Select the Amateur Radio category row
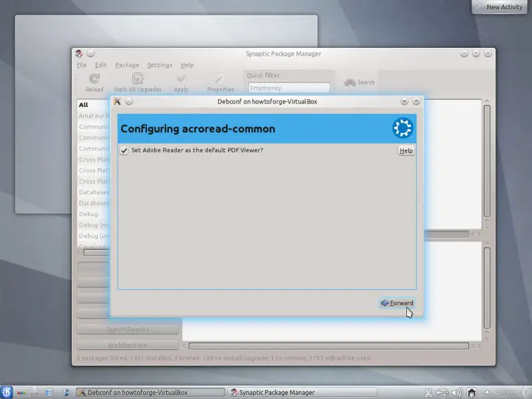The image size is (532, 399). click(94, 116)
